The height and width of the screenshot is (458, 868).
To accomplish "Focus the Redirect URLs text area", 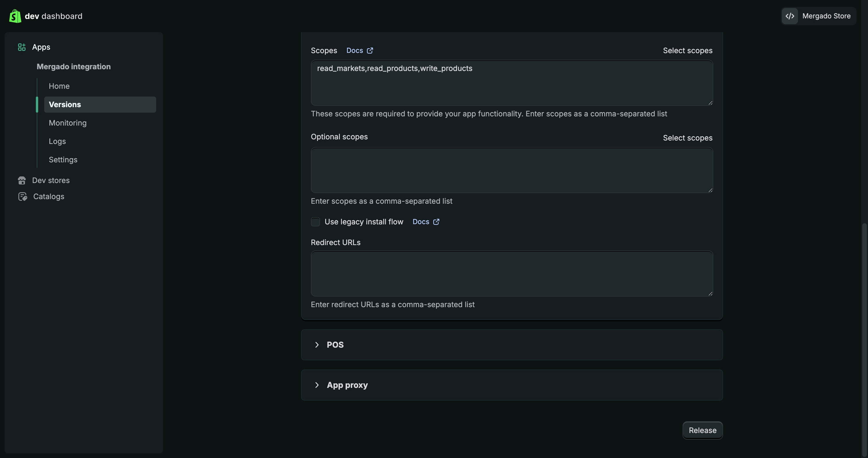I will tap(511, 274).
